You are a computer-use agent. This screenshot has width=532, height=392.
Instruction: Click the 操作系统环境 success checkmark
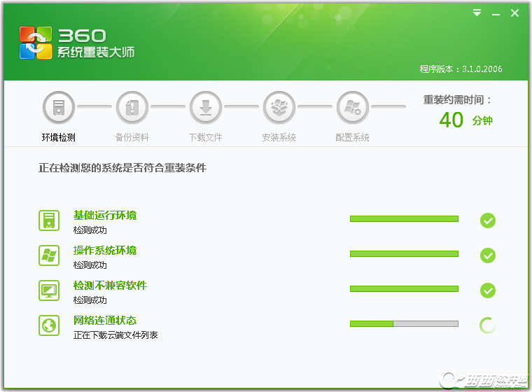pos(488,255)
